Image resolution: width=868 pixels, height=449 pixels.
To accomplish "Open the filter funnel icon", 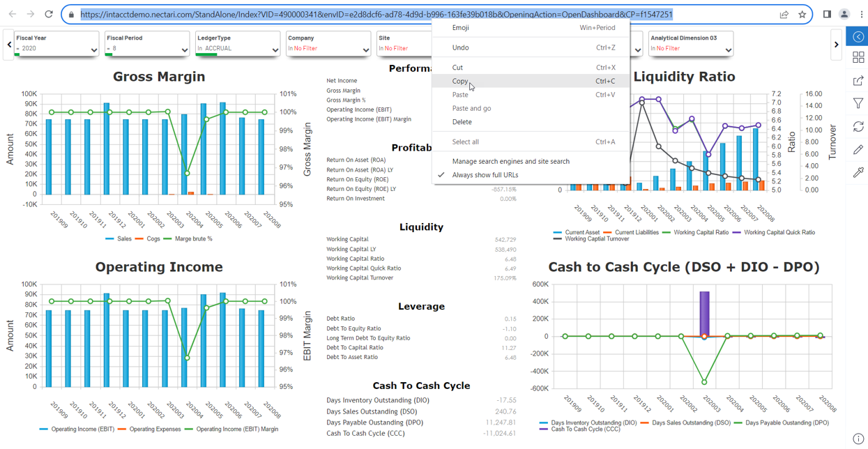I will (858, 104).
